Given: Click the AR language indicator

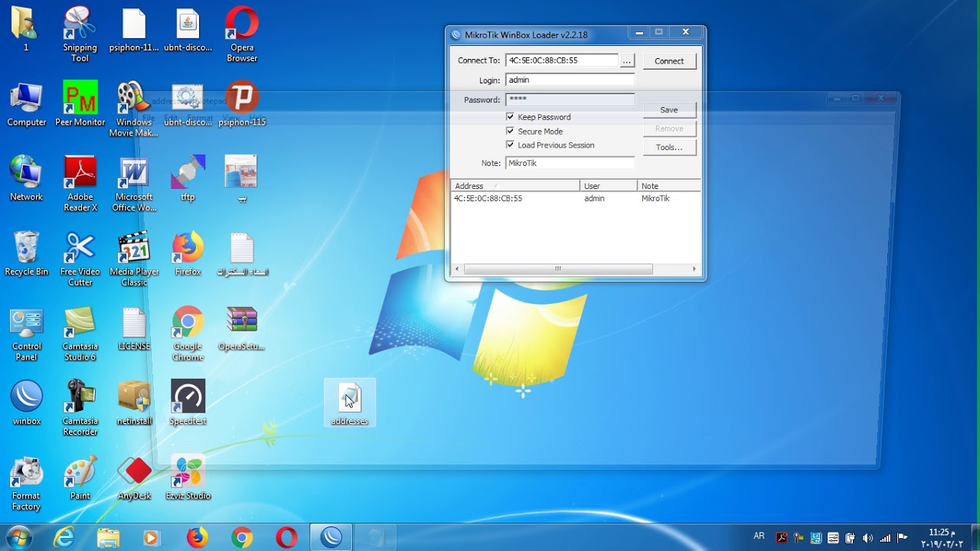Looking at the screenshot, I should 759,536.
